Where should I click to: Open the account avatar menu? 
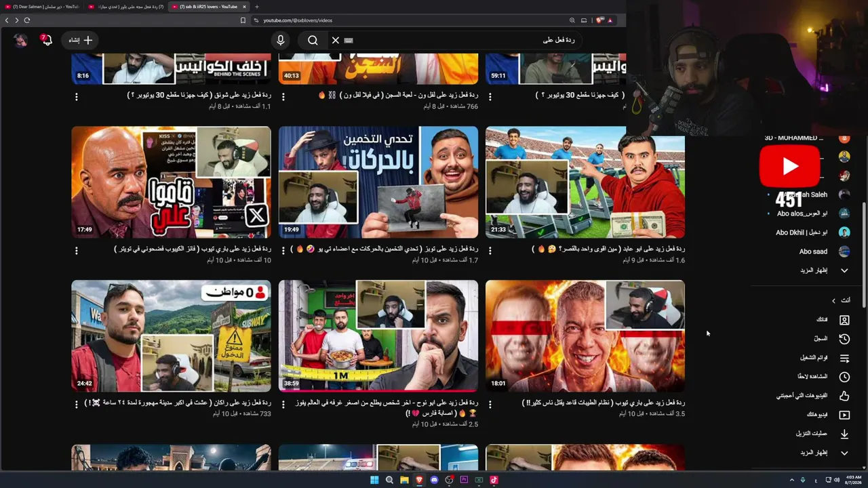(x=20, y=40)
